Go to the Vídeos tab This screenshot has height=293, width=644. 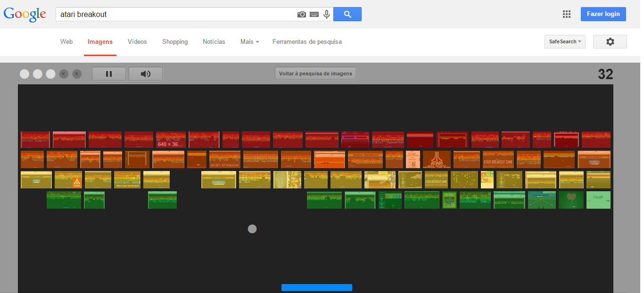(x=137, y=41)
